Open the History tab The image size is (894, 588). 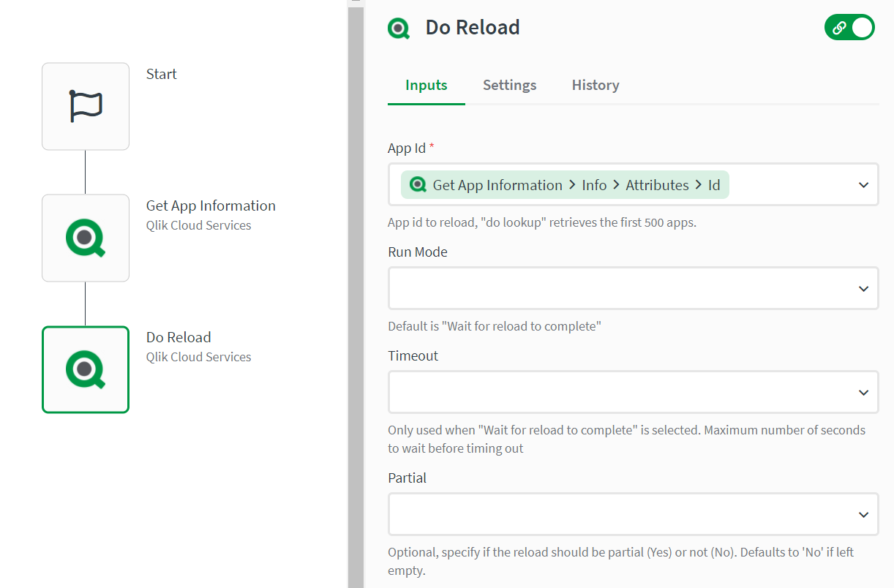coord(595,85)
